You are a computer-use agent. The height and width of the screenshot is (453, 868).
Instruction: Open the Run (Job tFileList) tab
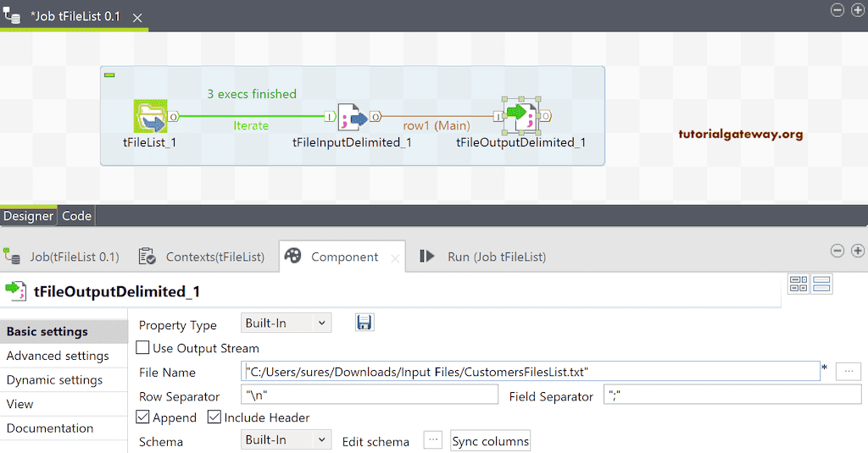[482, 257]
